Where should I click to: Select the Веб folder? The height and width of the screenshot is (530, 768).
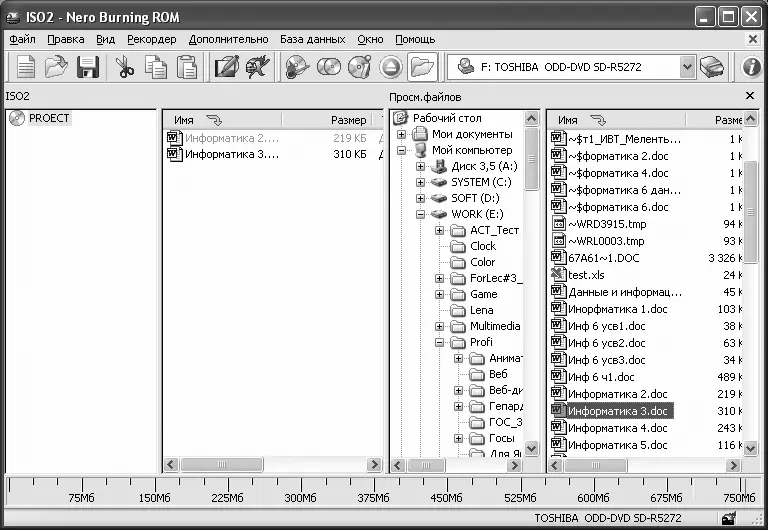[498, 374]
